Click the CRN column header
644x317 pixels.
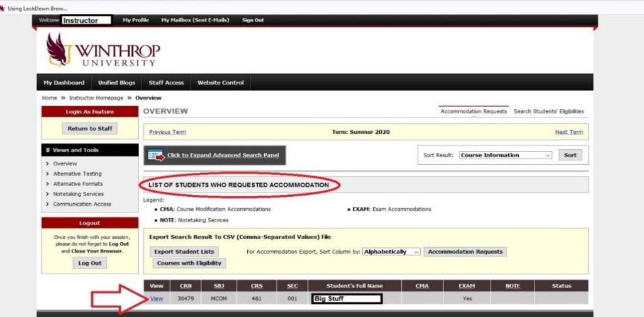(x=186, y=286)
